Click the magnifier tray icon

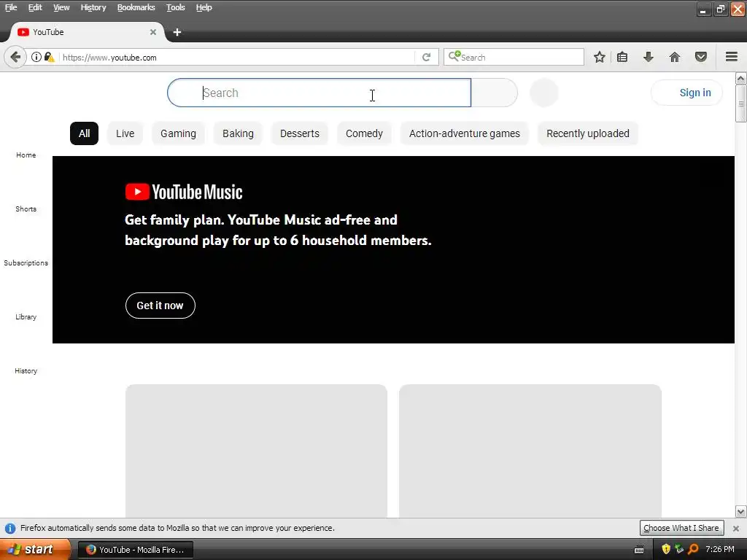(693, 549)
